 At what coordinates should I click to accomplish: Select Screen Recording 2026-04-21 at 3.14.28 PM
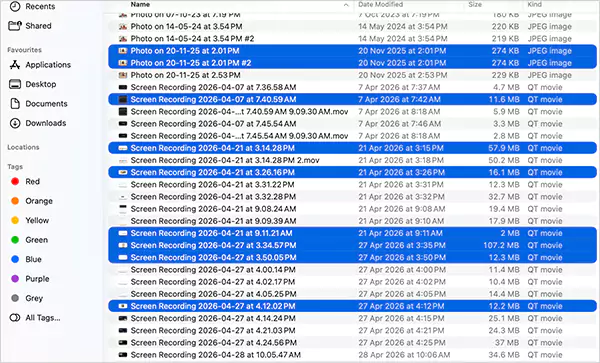tap(352, 148)
